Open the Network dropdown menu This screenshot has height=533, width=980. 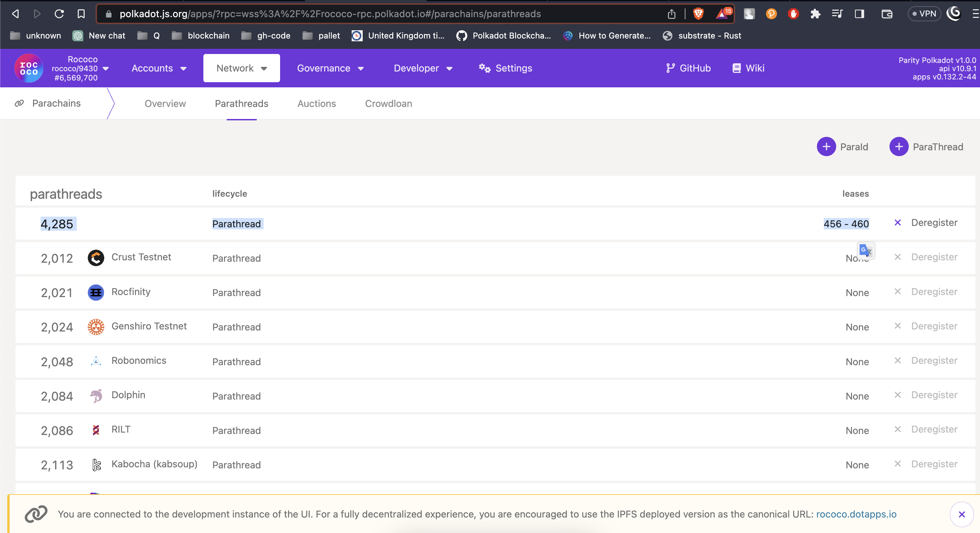(x=242, y=68)
